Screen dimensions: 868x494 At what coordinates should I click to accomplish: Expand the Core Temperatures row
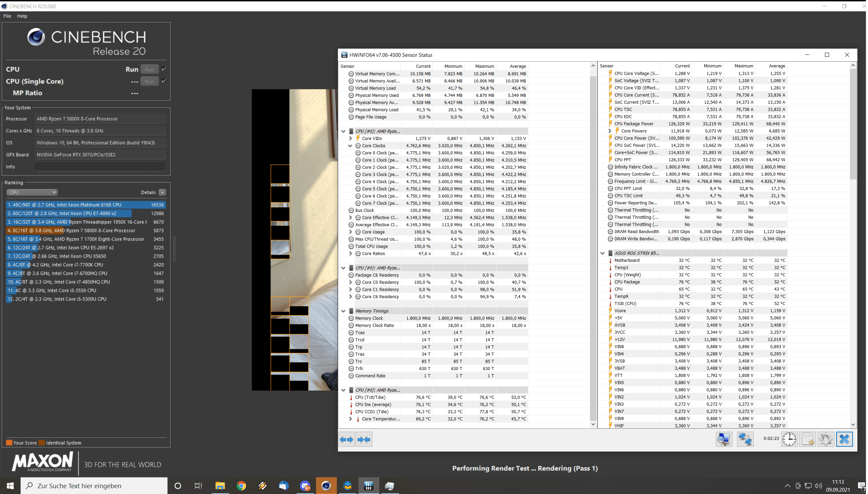(x=350, y=419)
